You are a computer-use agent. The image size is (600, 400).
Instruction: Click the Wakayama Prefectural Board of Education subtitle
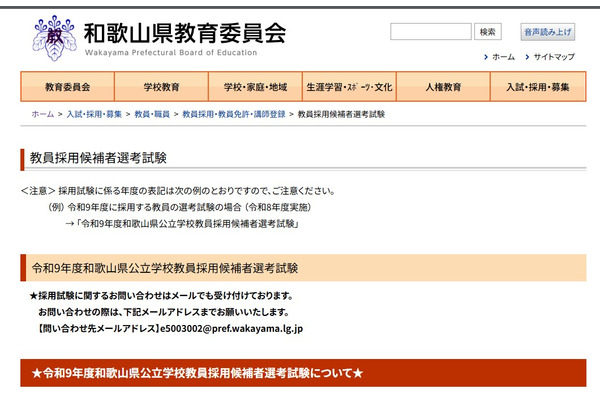click(x=171, y=52)
